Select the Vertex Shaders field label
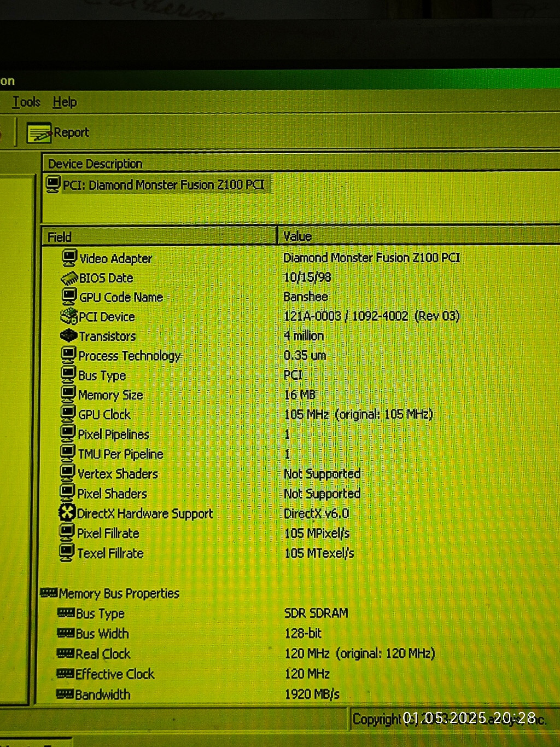Screen dimensions: 560x747 point(118,474)
